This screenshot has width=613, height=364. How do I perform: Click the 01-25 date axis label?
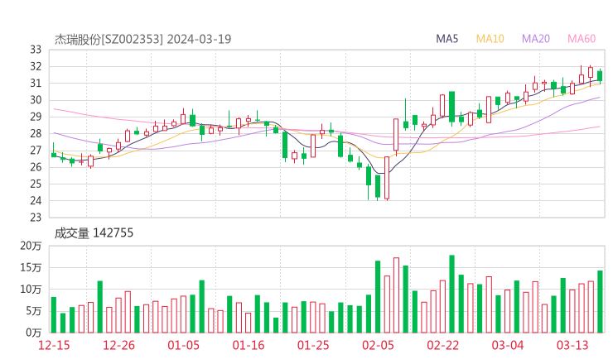coord(313,345)
